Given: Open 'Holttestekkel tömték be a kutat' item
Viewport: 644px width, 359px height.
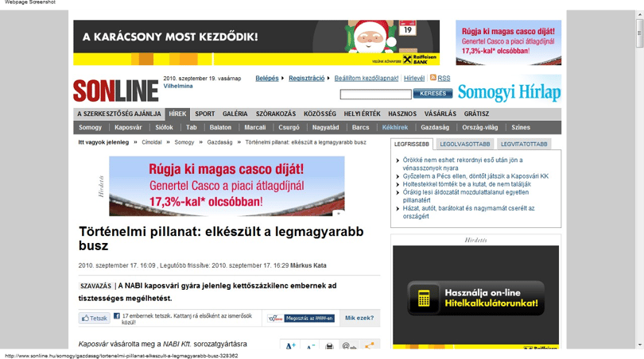Looking at the screenshot, I should point(467,184).
